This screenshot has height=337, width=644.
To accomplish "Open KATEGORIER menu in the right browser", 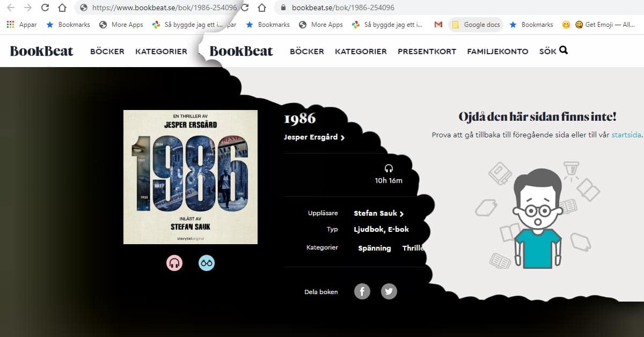I will pyautogui.click(x=361, y=52).
